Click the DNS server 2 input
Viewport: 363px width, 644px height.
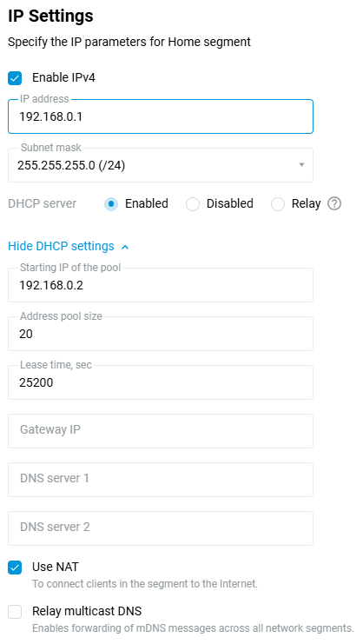pos(161,528)
